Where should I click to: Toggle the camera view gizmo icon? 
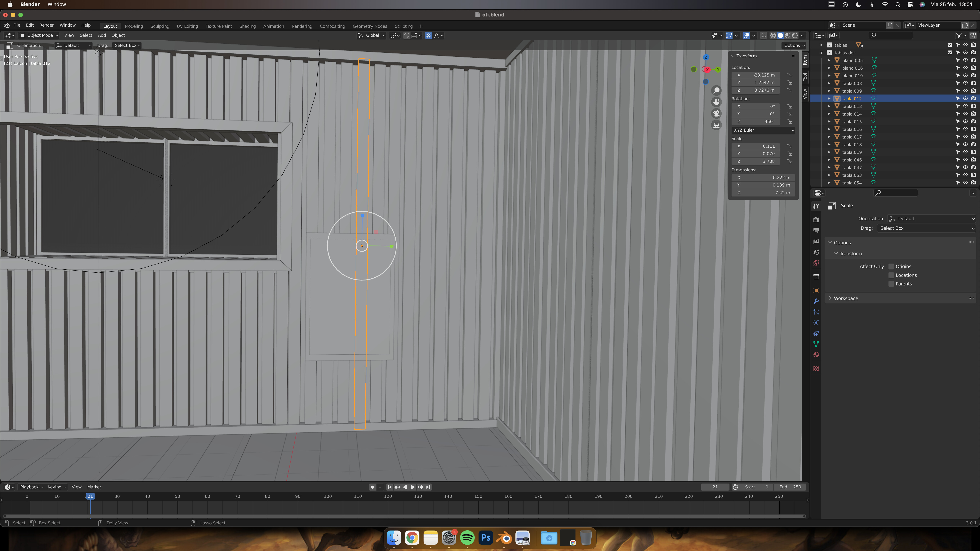[716, 113]
